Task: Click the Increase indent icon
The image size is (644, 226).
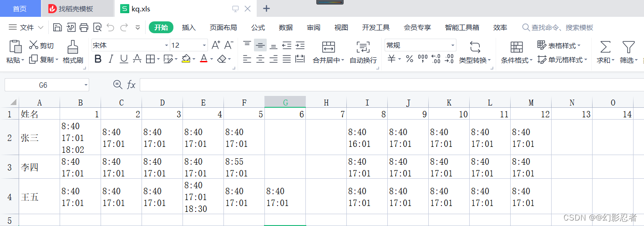Action: point(300,45)
